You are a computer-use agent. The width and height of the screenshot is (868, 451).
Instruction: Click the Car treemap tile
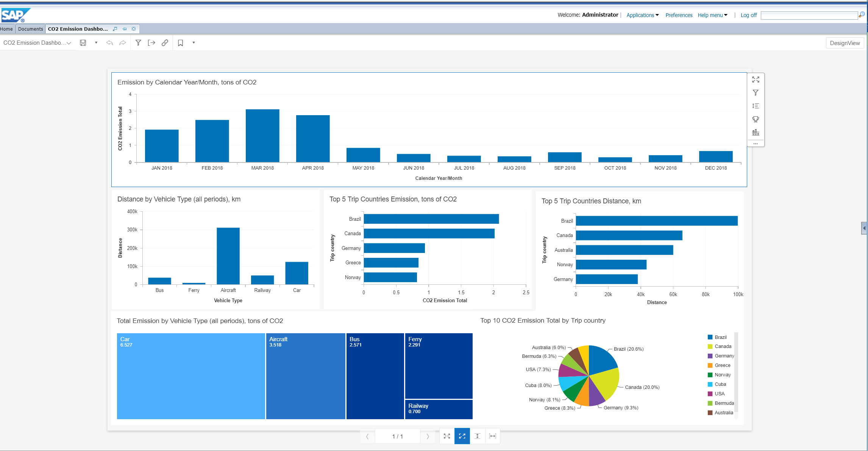[191, 376]
